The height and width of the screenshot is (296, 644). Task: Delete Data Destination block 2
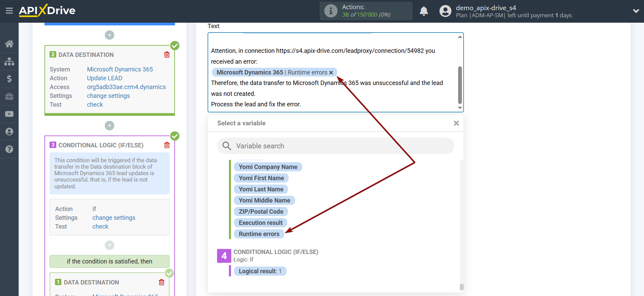[167, 55]
